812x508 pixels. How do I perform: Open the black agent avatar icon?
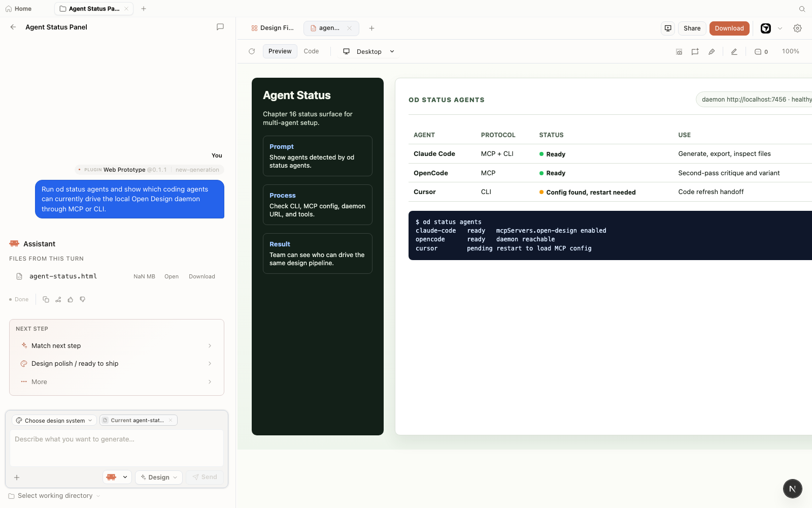(x=766, y=28)
